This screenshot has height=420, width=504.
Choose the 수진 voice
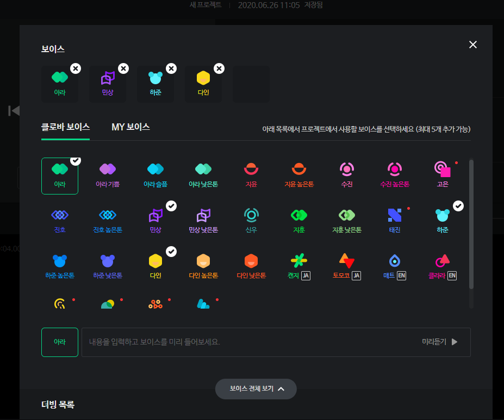347,175
